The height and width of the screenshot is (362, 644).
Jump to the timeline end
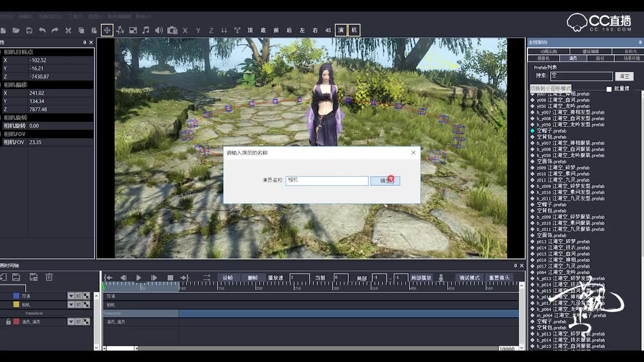point(184,278)
